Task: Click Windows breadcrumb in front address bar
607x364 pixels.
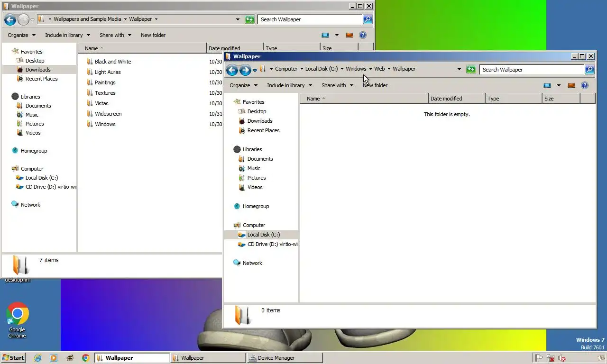Action: coord(356,69)
